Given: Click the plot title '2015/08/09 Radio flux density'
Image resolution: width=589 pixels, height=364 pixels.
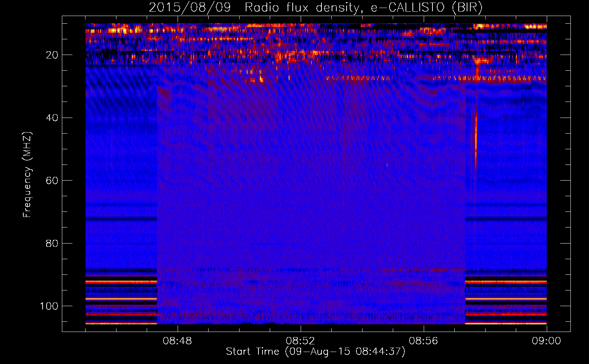Looking at the screenshot, I should click(316, 8).
